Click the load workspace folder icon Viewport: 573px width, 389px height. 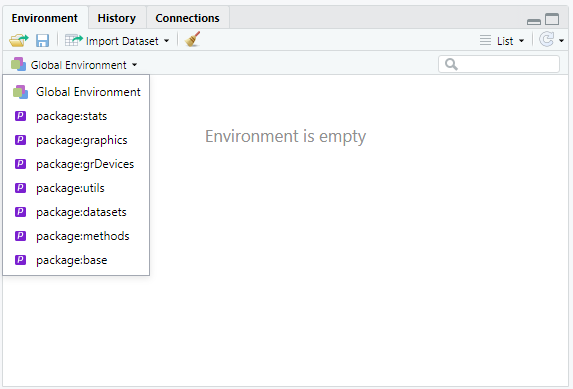tap(19, 40)
